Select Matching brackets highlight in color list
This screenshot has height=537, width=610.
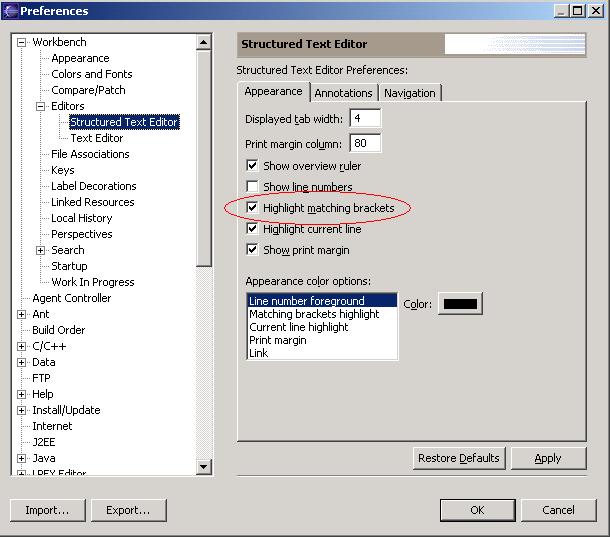click(314, 314)
